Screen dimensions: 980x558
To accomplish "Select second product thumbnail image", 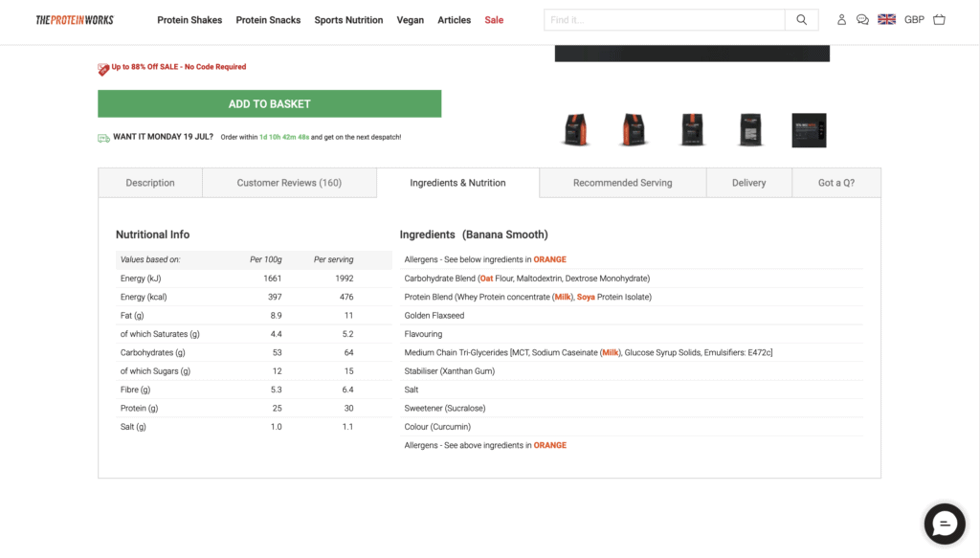I will pos(634,130).
